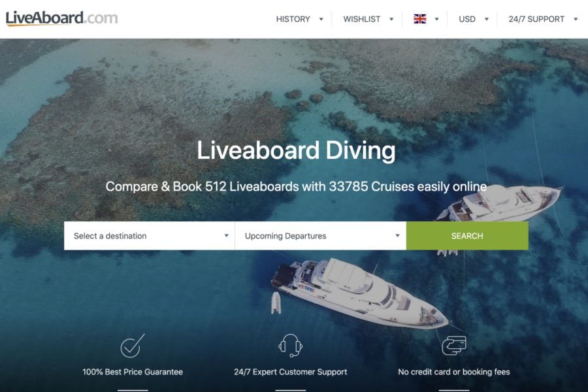Open the 24/7 Support menu
This screenshot has height=392, width=588.
(x=536, y=19)
